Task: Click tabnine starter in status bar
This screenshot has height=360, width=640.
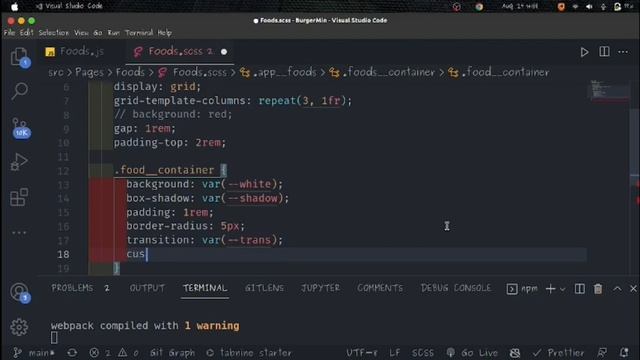Action: 249,353
